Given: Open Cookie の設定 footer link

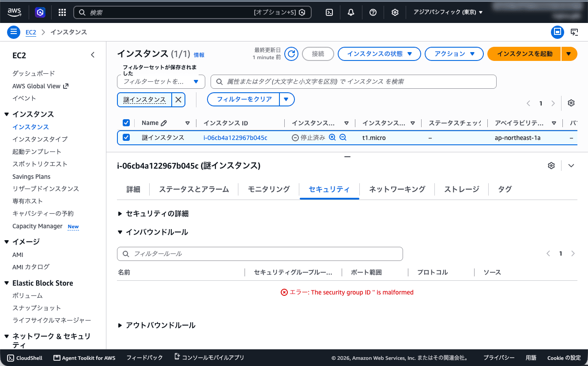Looking at the screenshot, I should [564, 358].
